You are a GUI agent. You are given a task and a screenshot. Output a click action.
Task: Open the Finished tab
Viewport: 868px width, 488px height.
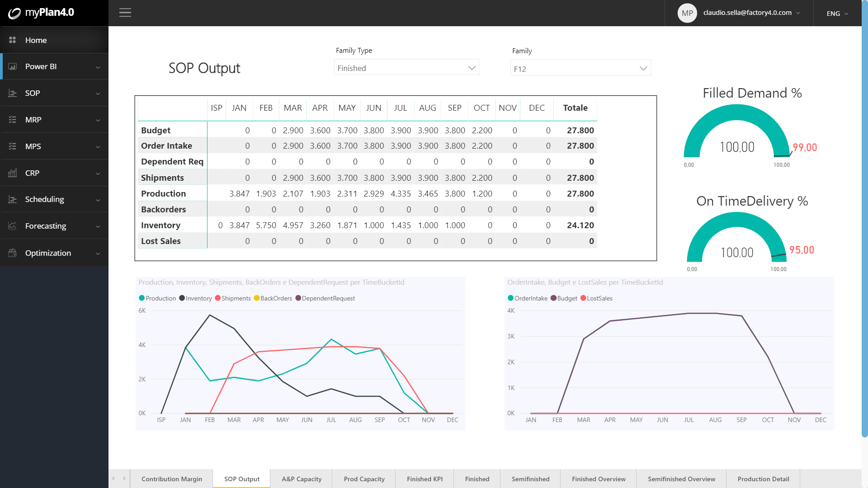click(x=477, y=479)
